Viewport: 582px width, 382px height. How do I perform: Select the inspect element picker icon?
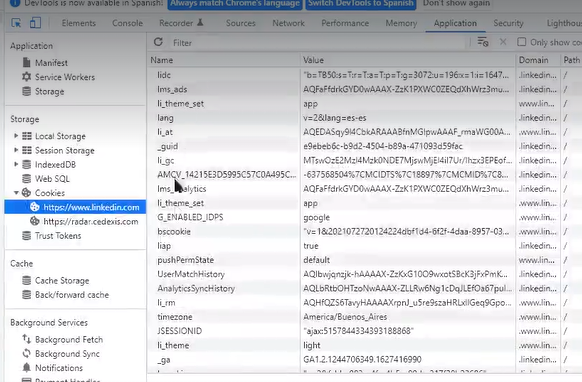click(16, 23)
